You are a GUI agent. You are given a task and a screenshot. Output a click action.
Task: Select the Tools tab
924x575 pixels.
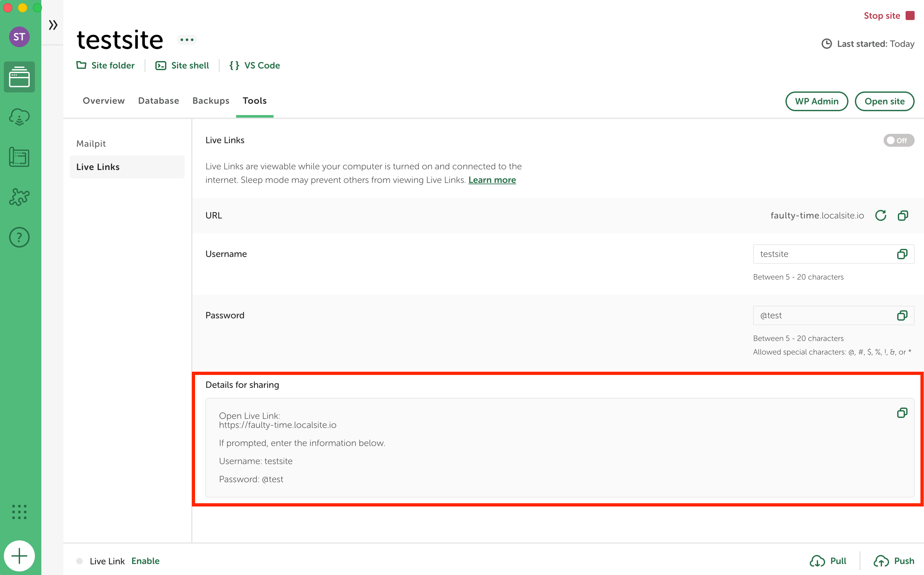coord(254,101)
